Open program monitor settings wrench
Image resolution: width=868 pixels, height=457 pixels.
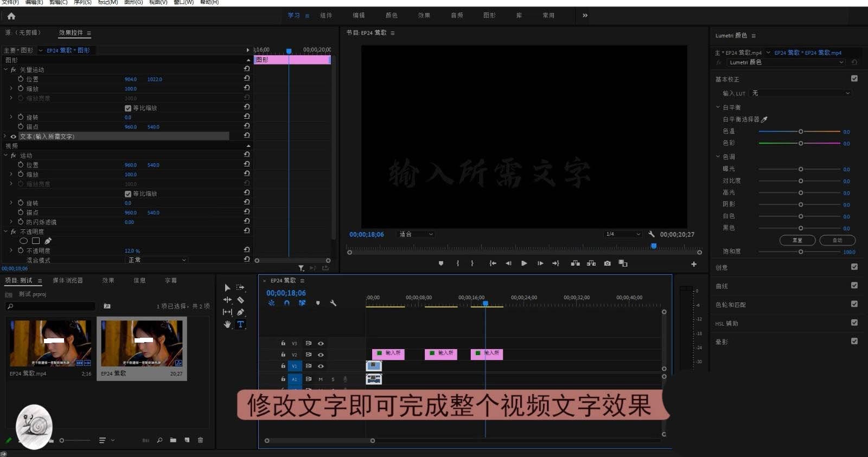[x=651, y=234]
